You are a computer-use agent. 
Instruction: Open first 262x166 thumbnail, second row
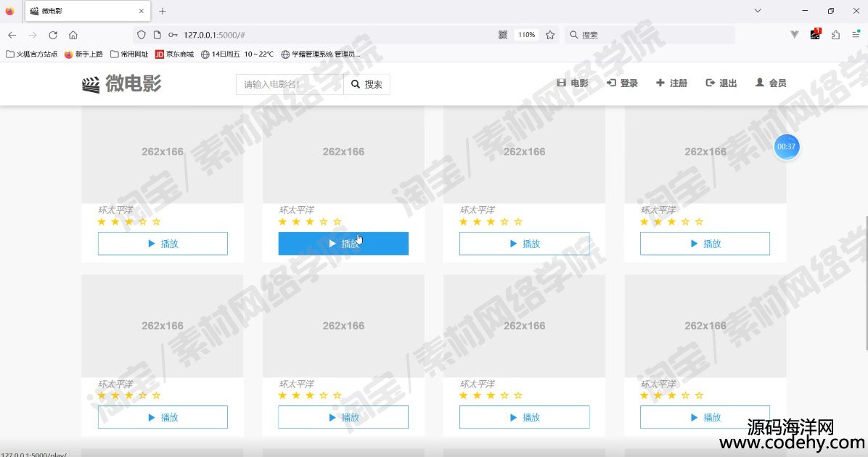point(162,326)
